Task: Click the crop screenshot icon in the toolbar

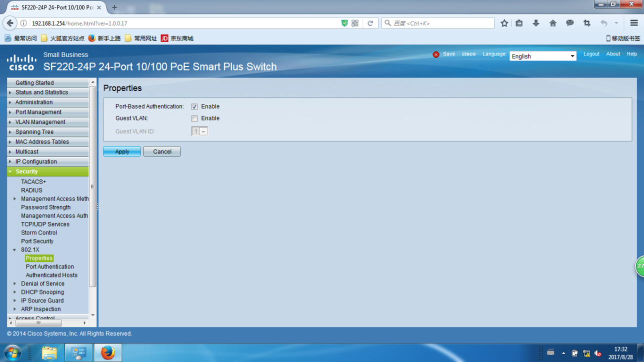Action: (587, 23)
